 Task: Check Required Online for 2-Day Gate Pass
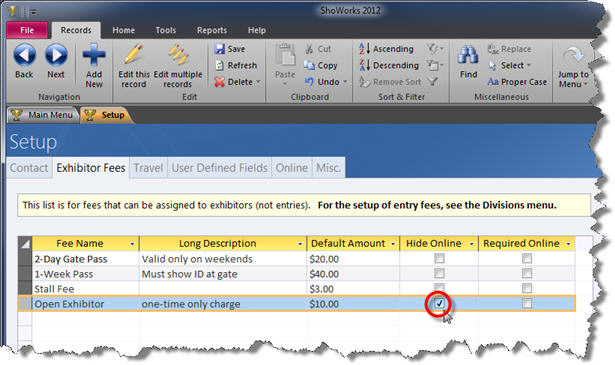point(527,258)
